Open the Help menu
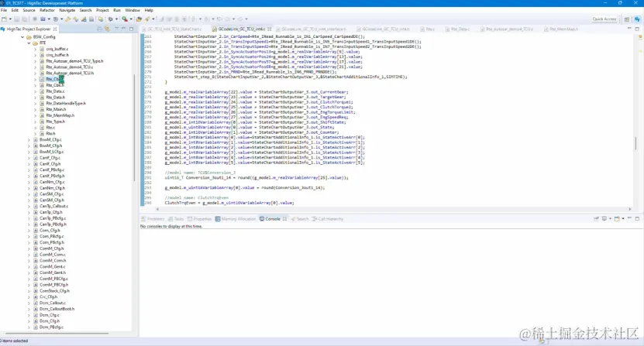Screen dimensions: 644x346 tap(149, 10)
